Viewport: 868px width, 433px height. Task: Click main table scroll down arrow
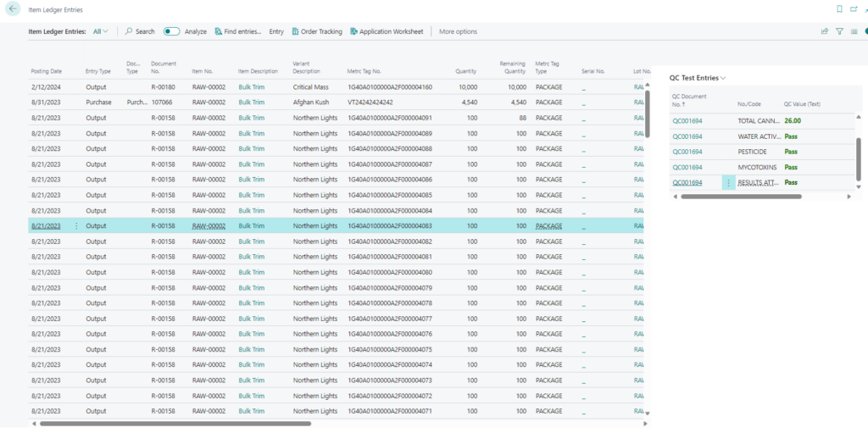[x=647, y=413]
